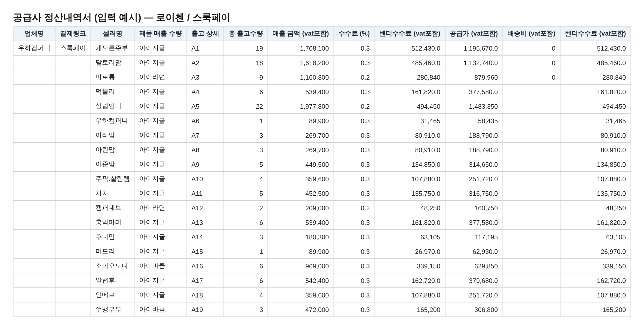Click sales amount 1,977,800
This screenshot has width=644, height=328.
tap(301, 106)
